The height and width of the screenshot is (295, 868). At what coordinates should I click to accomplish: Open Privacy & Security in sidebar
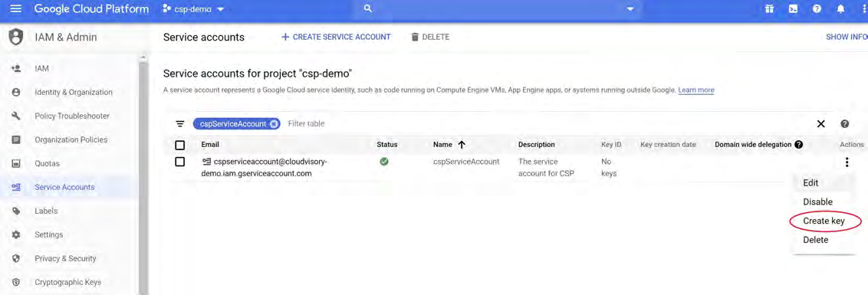65,258
